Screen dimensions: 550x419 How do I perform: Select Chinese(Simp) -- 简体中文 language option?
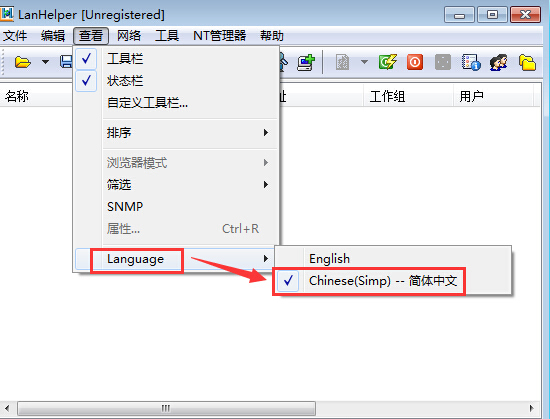(x=393, y=281)
